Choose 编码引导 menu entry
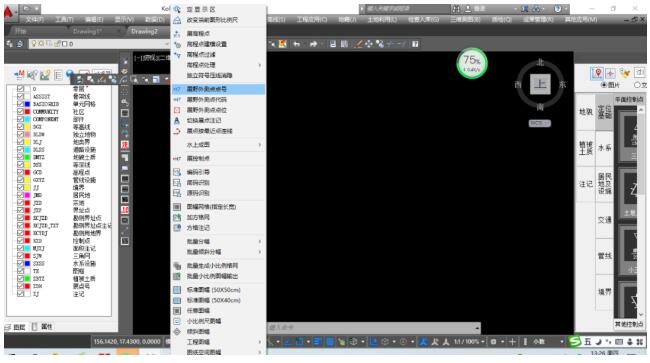 click(x=218, y=172)
